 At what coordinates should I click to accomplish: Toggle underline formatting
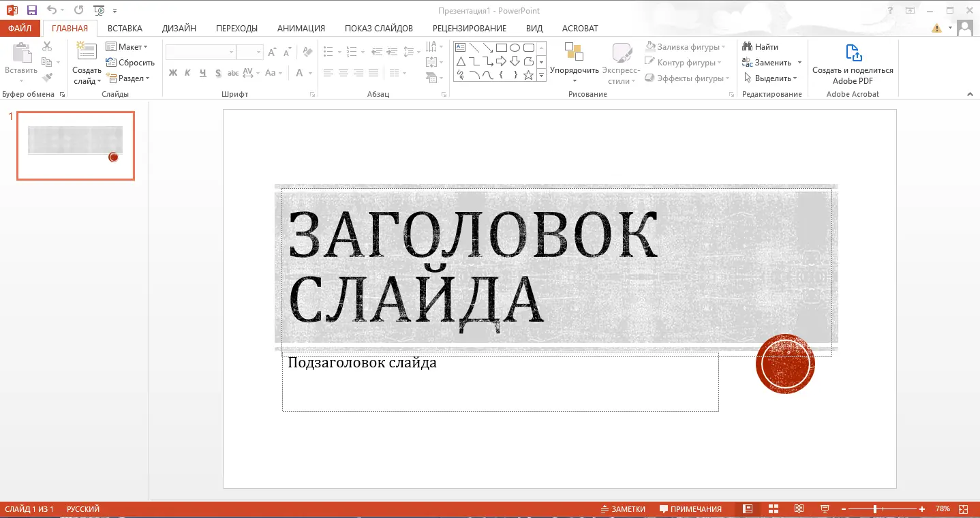tap(202, 73)
